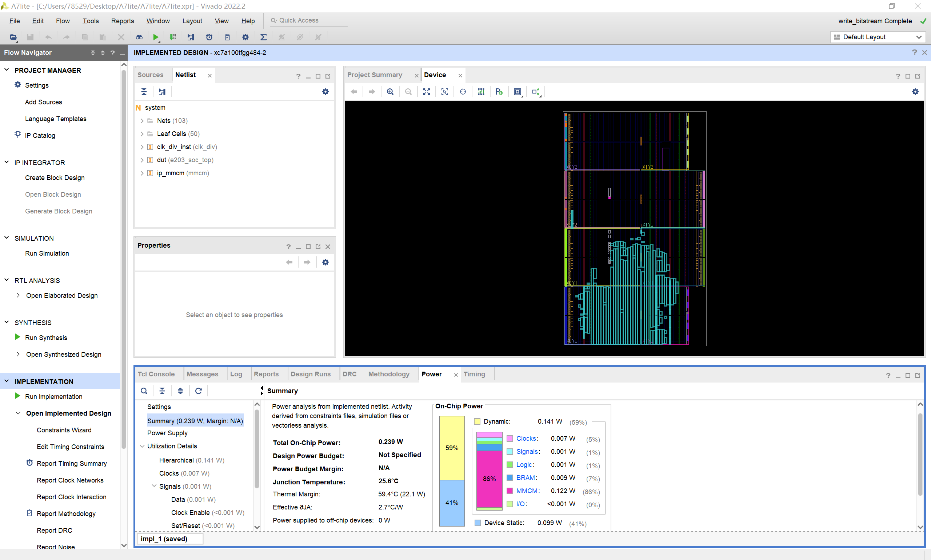
Task: Collapse all in Netlist panel toolbar
Action: (x=144, y=92)
